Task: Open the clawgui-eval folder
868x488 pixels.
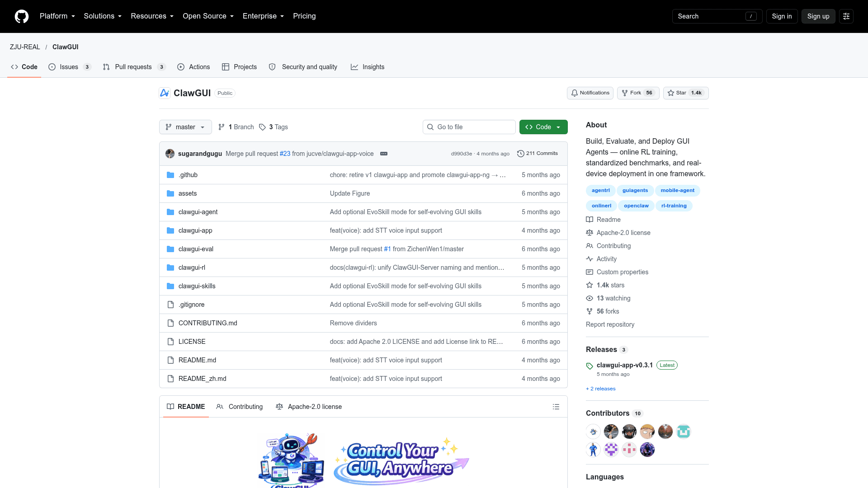Action: [x=196, y=249]
